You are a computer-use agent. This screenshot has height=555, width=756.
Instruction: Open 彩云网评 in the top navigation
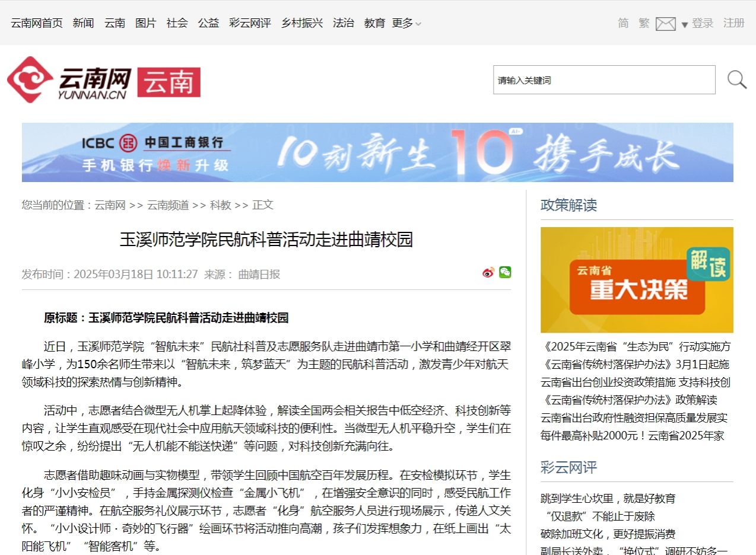click(250, 23)
